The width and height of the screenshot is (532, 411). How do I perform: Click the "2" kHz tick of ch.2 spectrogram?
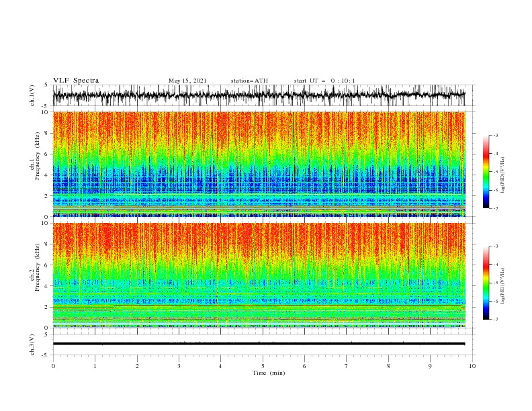pyautogui.click(x=47, y=307)
